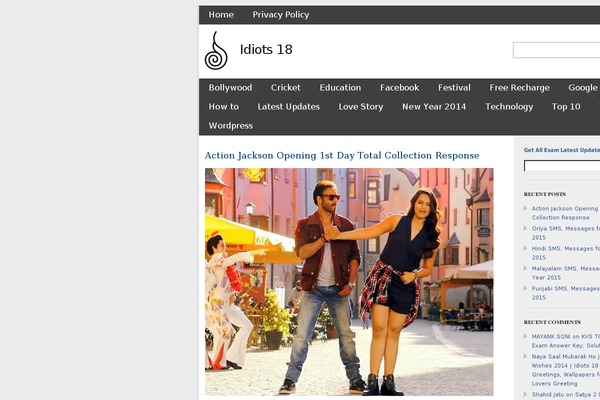Screen dimensions: 600x400
Task: Open the Festival category
Action: (454, 88)
